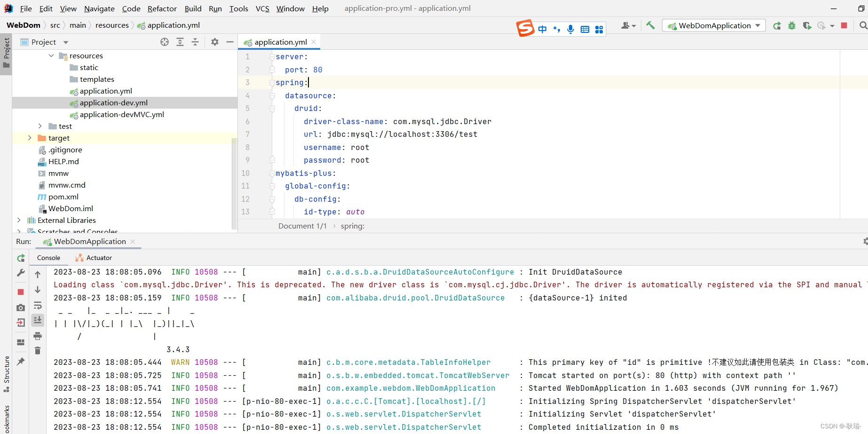Click WebDom breadcrumb in navigation bar
Viewport: 868px width, 434px height.
24,25
